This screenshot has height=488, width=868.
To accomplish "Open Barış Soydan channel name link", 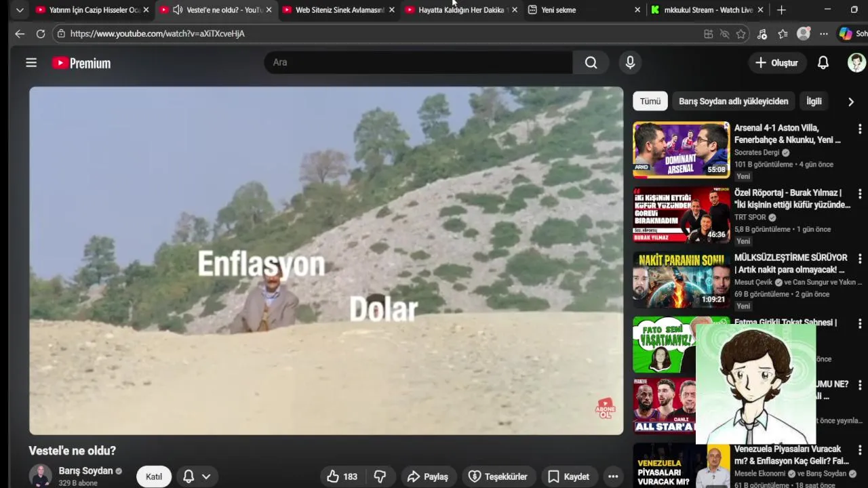I will [x=85, y=471].
